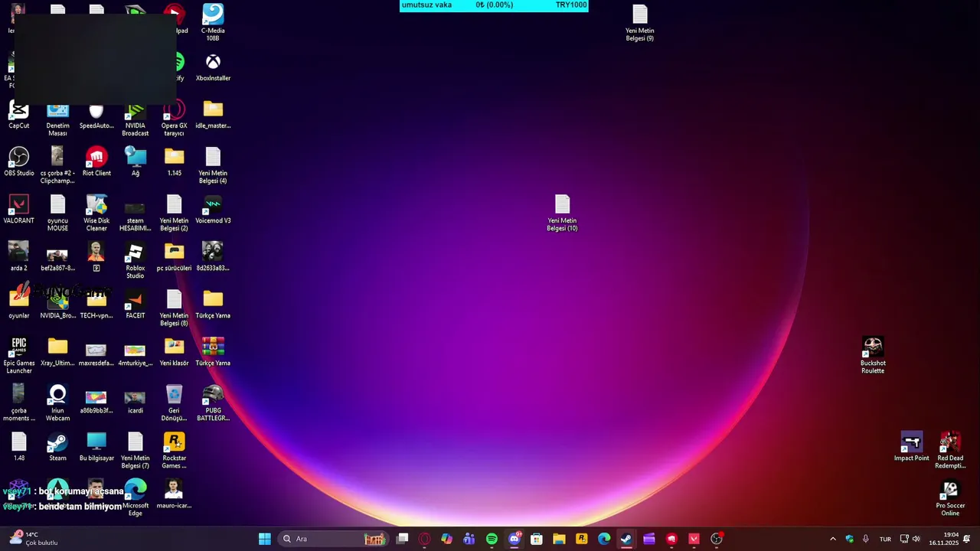This screenshot has height=551, width=980.
Task: Select Yeni Metin Belgesi (2) file
Action: [175, 213]
